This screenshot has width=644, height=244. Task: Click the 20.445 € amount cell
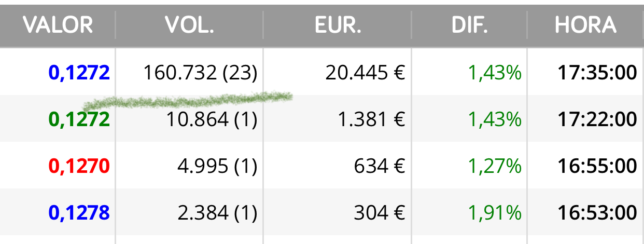click(365, 73)
